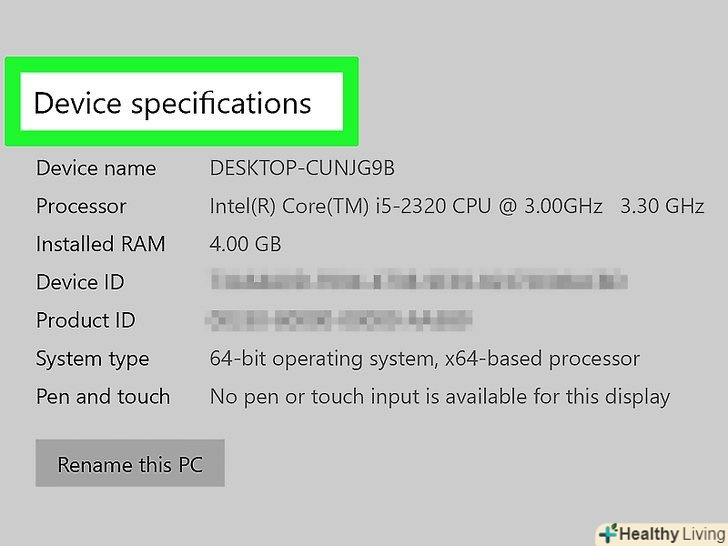Select the blurred Product ID value

pyautogui.click(x=340, y=320)
